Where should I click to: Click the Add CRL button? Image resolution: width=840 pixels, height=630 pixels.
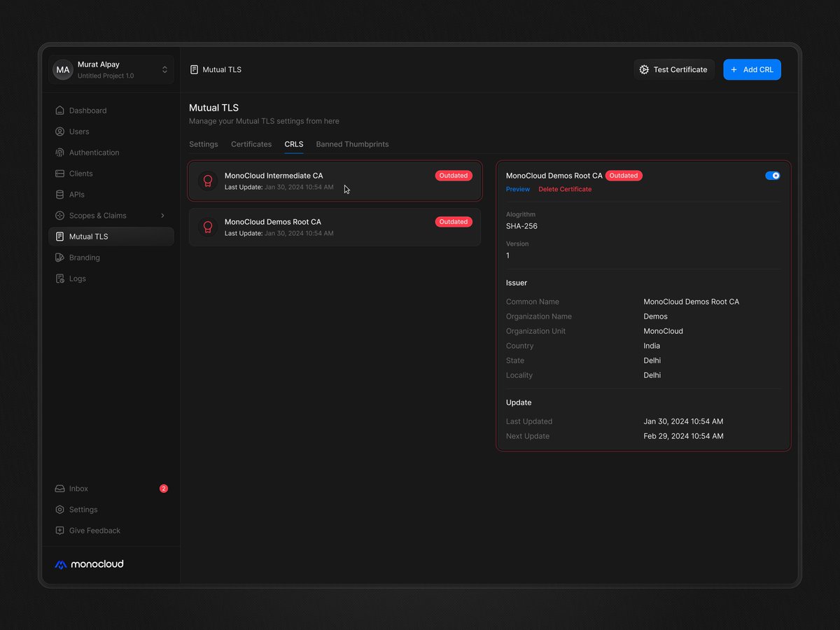point(752,70)
